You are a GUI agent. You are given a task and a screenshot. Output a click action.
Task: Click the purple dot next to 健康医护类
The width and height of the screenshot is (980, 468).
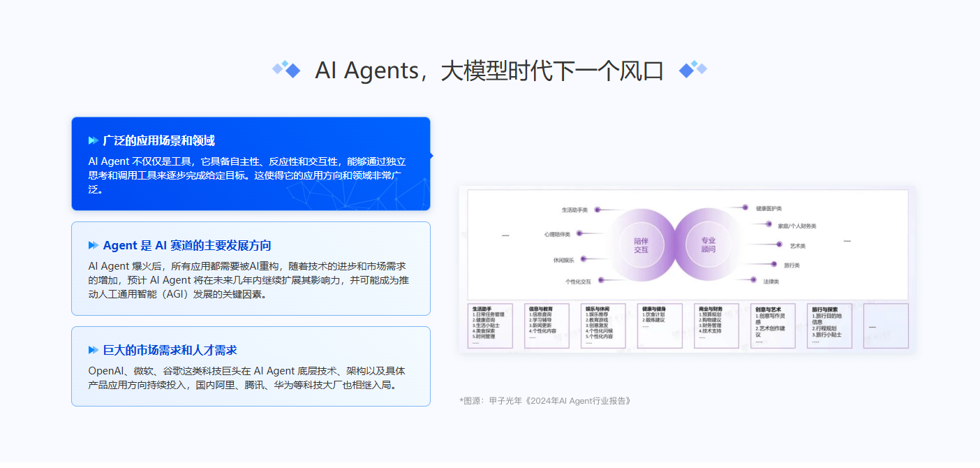click(745, 207)
